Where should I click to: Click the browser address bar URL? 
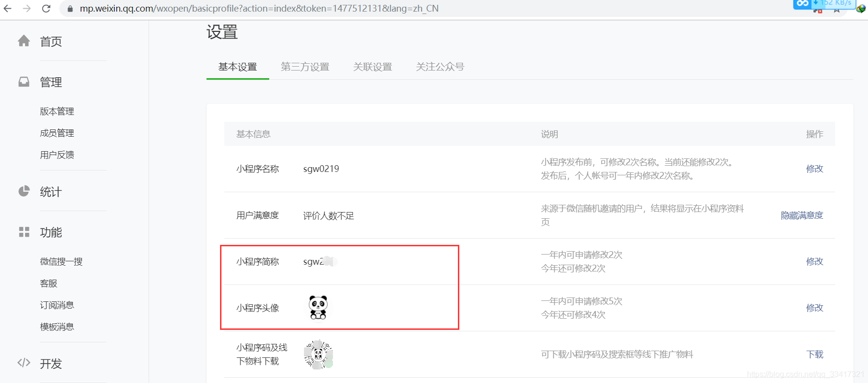tap(259, 9)
